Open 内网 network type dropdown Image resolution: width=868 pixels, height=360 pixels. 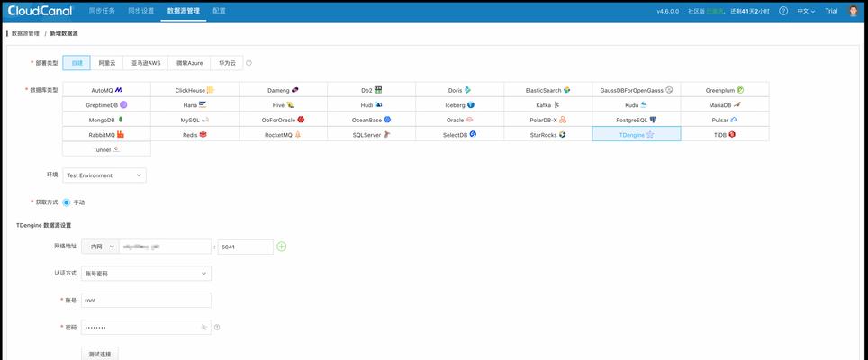click(100, 247)
